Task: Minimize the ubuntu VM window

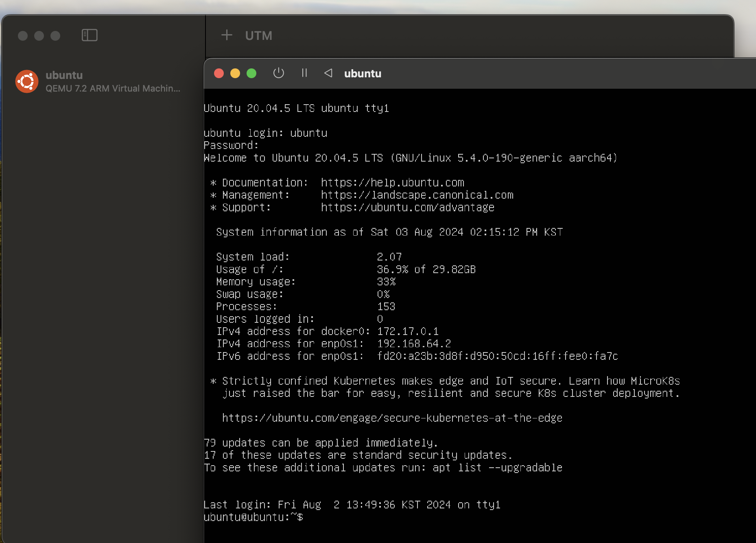Action: click(x=235, y=73)
